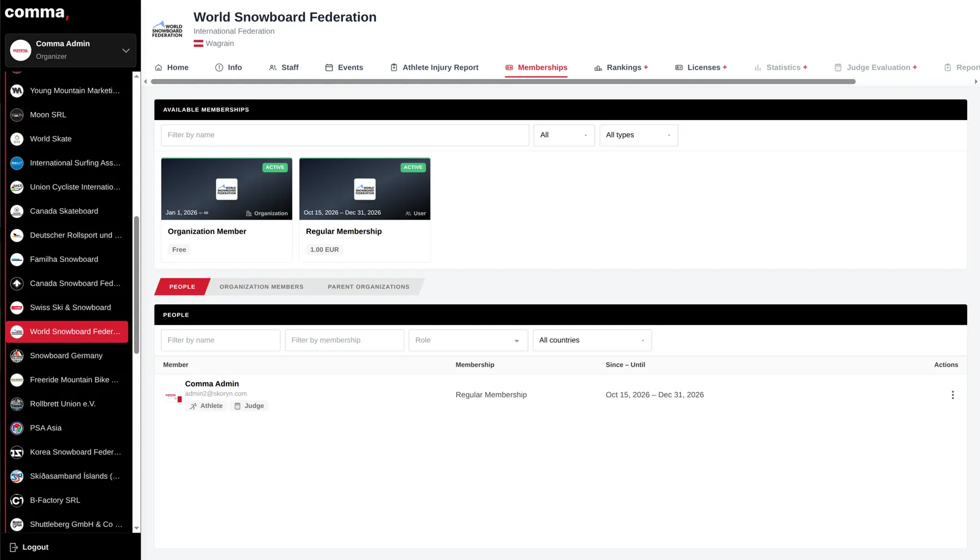
Task: Open the All types dropdown
Action: pyautogui.click(x=638, y=135)
